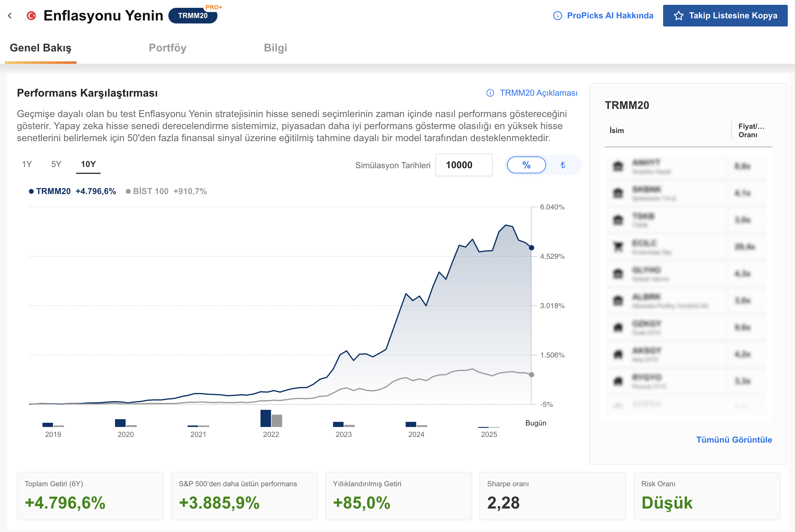795x532 pixels.
Task: Switch to Portföy tab
Action: (x=167, y=48)
